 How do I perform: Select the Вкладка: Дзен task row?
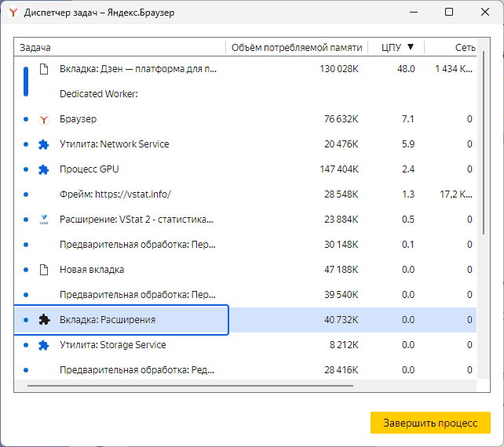tap(245, 69)
